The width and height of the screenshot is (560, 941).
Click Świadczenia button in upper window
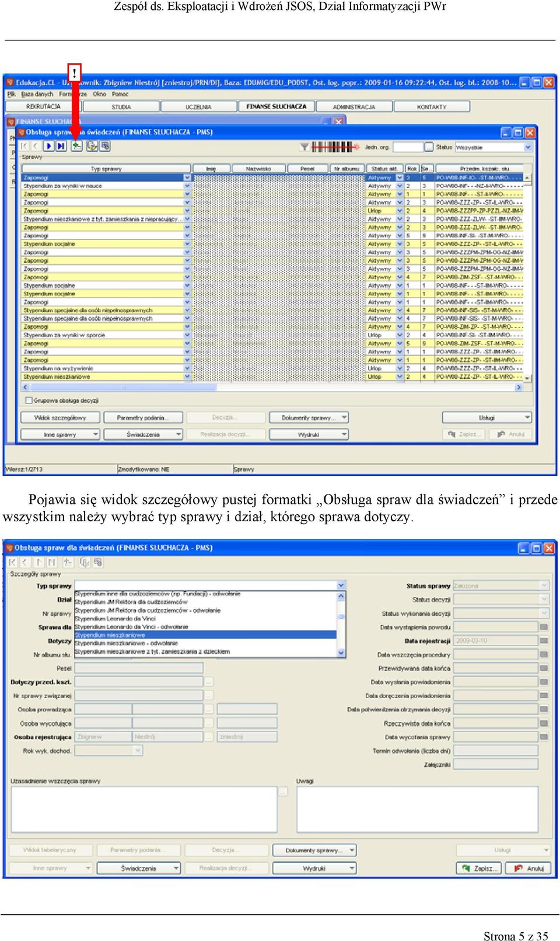pyautogui.click(x=143, y=434)
